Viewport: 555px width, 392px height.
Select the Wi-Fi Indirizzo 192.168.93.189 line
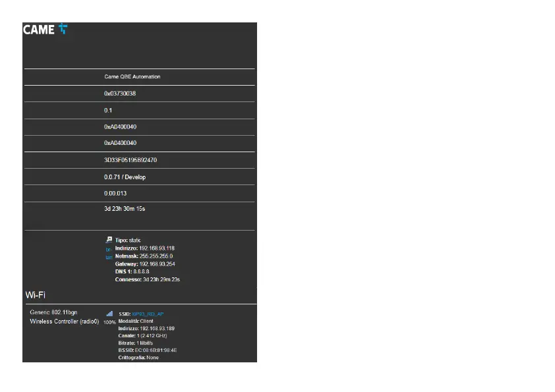(x=146, y=329)
